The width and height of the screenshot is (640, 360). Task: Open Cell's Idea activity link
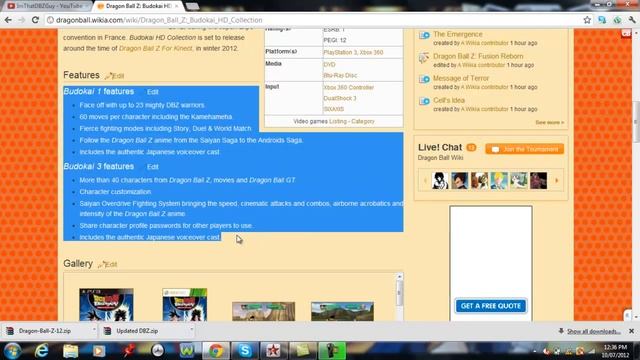449,100
